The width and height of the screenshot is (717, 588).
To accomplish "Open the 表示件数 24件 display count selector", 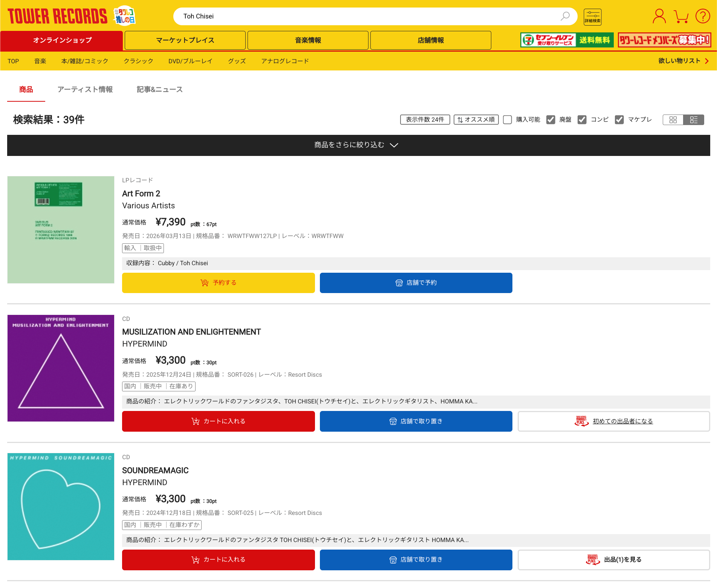I will click(x=425, y=119).
